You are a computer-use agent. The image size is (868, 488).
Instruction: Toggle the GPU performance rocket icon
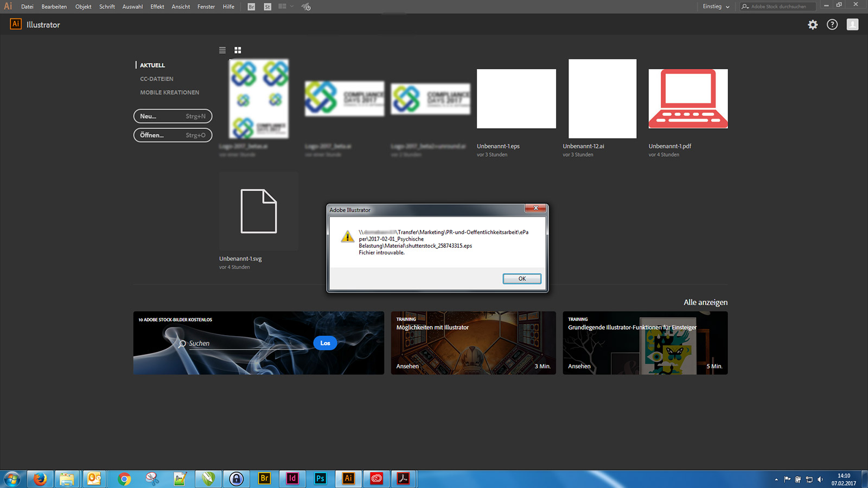[306, 7]
